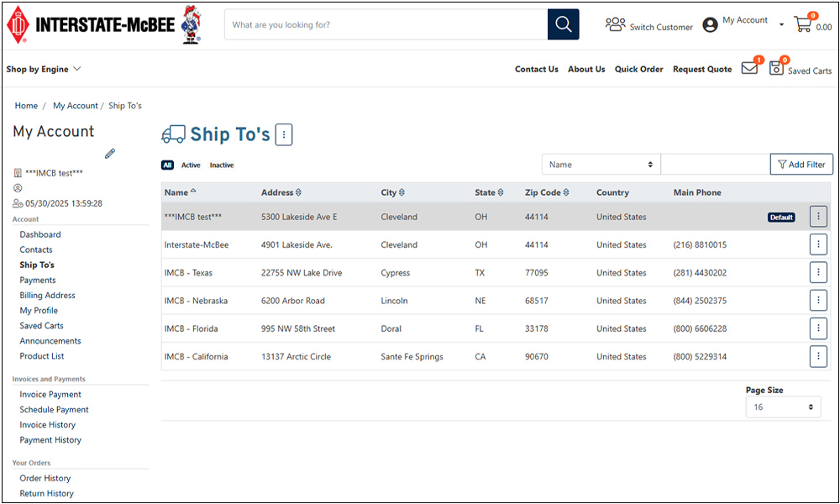Screen dimensions: 840x504
Task: Open row actions menu for IMCB - Florida
Action: 818,328
